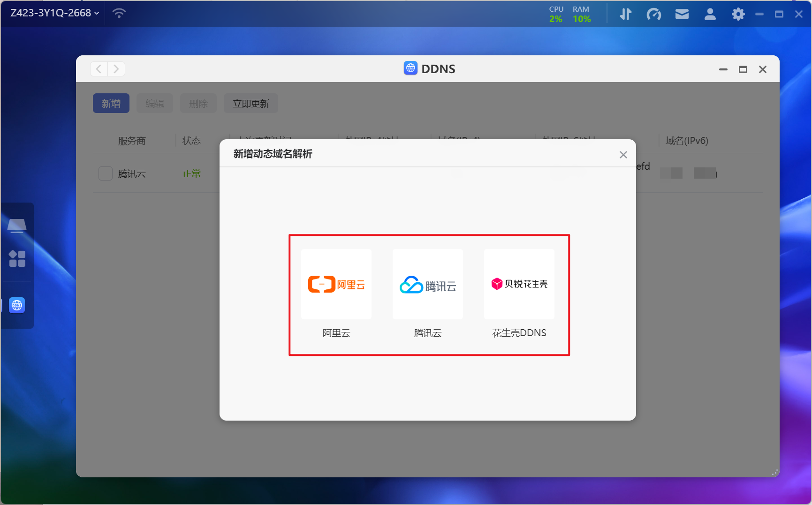Click the 腾讯云 label under the card
The height and width of the screenshot is (505, 812).
tap(428, 333)
